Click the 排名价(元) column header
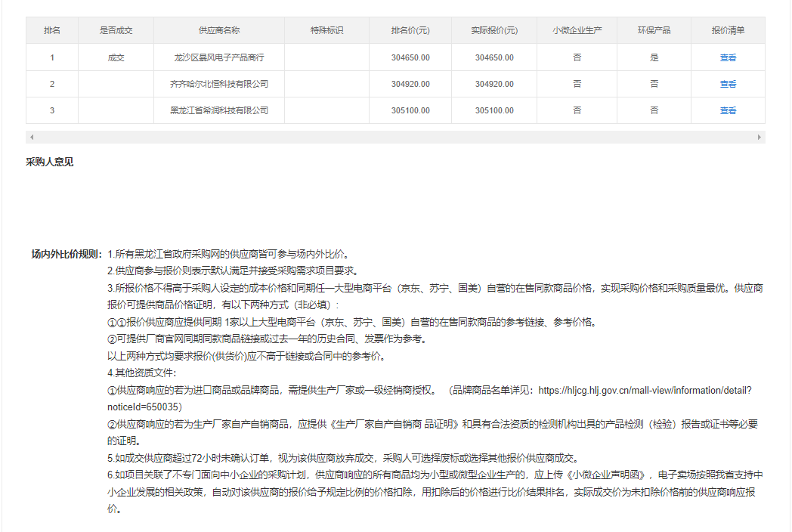Image resolution: width=792 pixels, height=532 pixels. click(410, 30)
